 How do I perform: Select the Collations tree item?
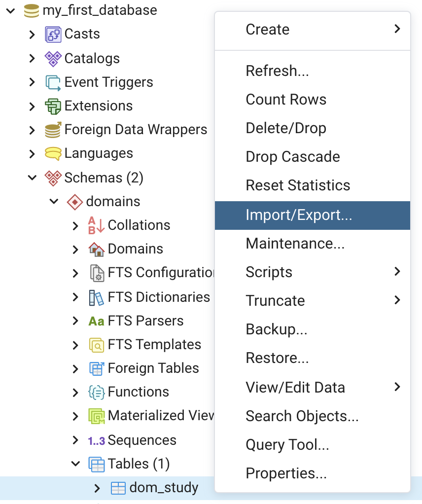coord(139,225)
